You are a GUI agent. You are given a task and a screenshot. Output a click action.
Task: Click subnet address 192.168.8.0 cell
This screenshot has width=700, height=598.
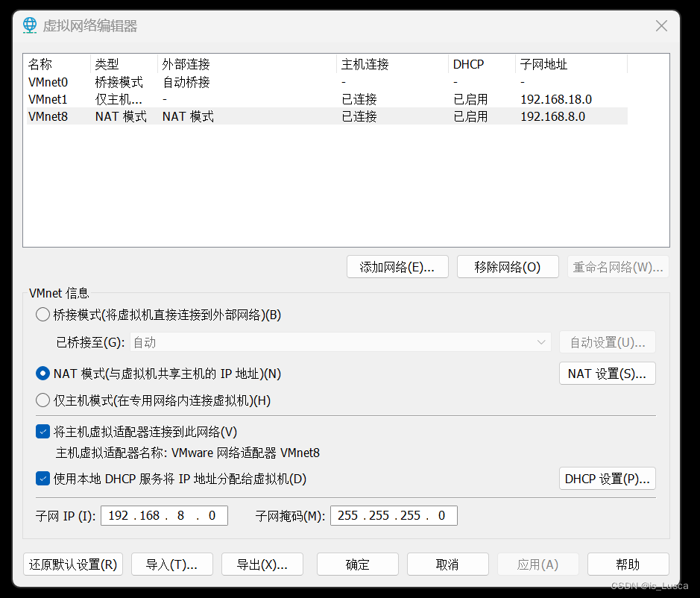point(552,116)
